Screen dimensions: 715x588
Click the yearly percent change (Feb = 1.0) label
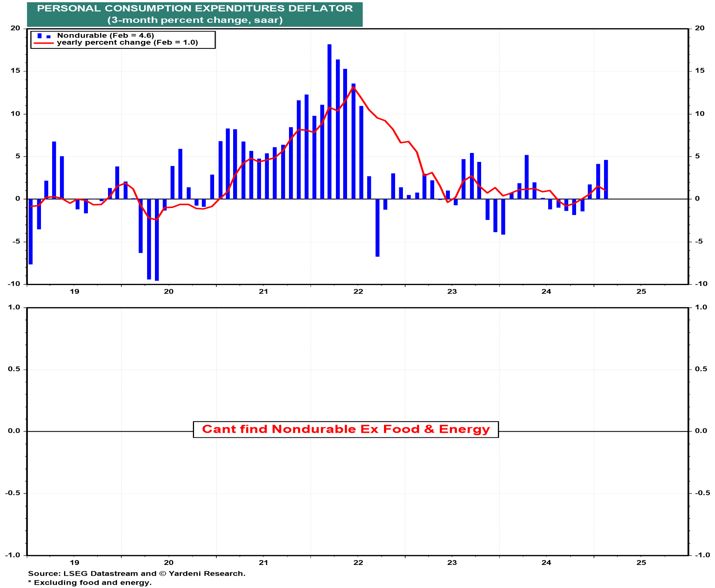pos(127,42)
